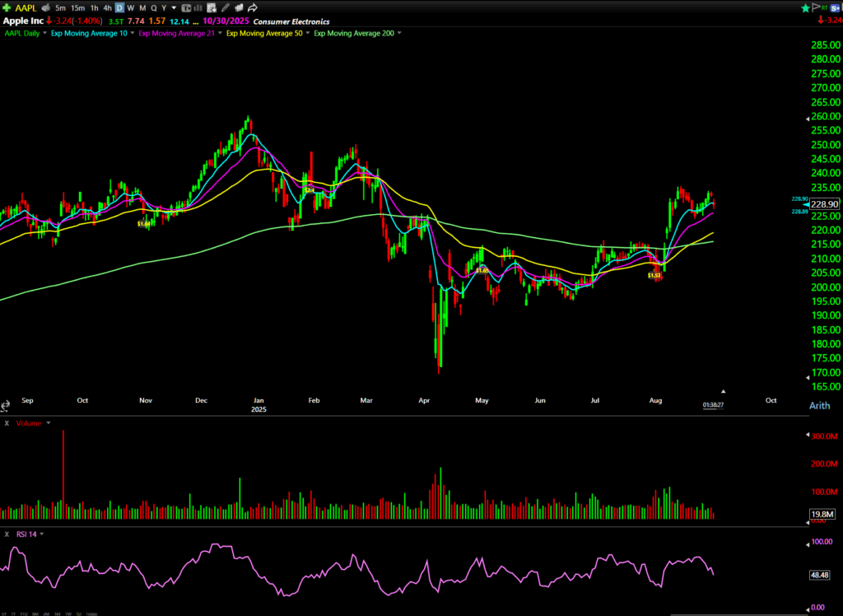Click the sync arrows icon left of Sep
843x616 pixels.
coord(6,405)
